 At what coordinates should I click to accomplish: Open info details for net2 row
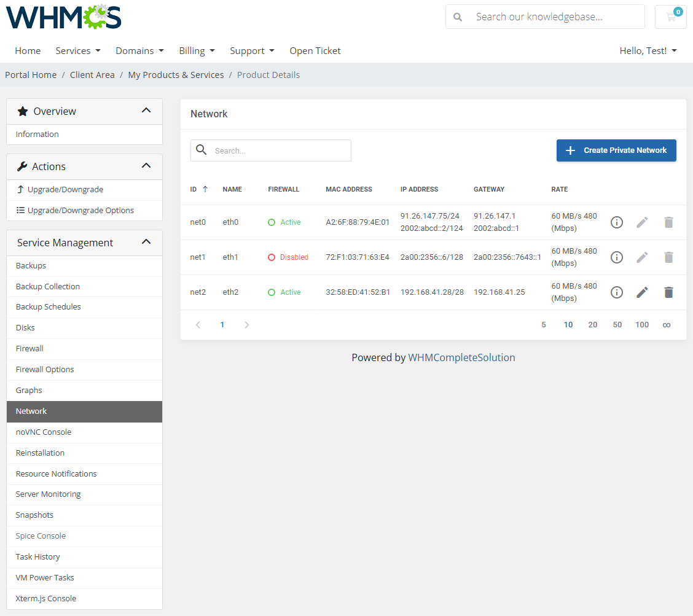[617, 292]
